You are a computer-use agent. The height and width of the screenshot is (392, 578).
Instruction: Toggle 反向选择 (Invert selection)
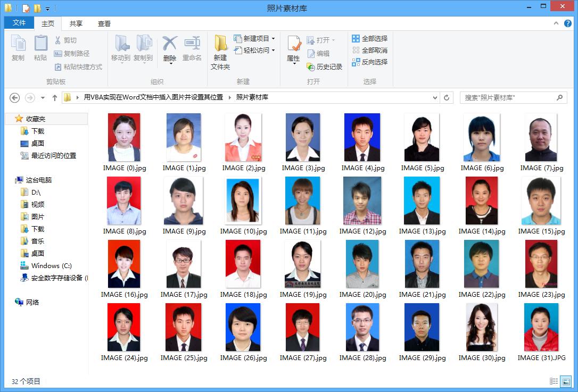click(370, 62)
